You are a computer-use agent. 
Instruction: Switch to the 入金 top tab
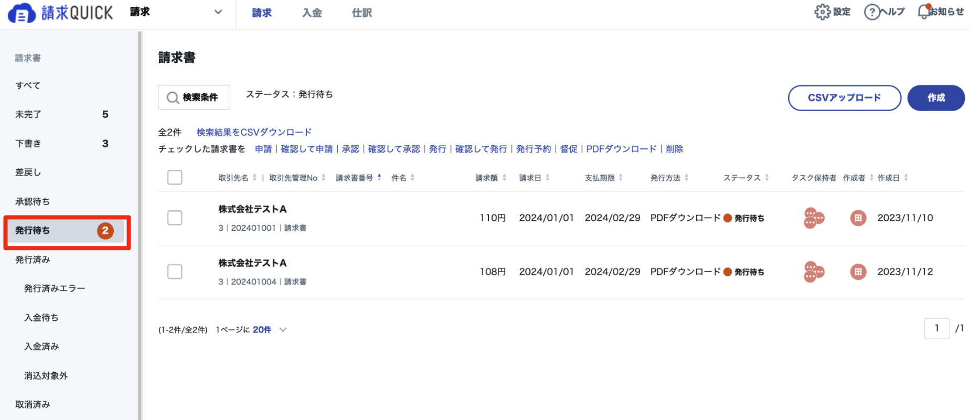(312, 13)
